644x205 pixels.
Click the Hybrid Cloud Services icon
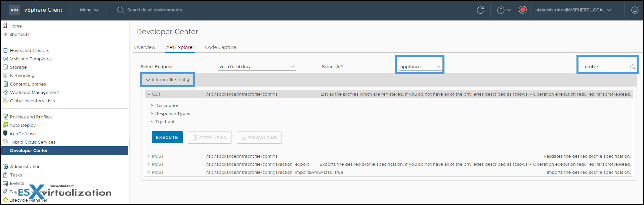pyautogui.click(x=5, y=142)
